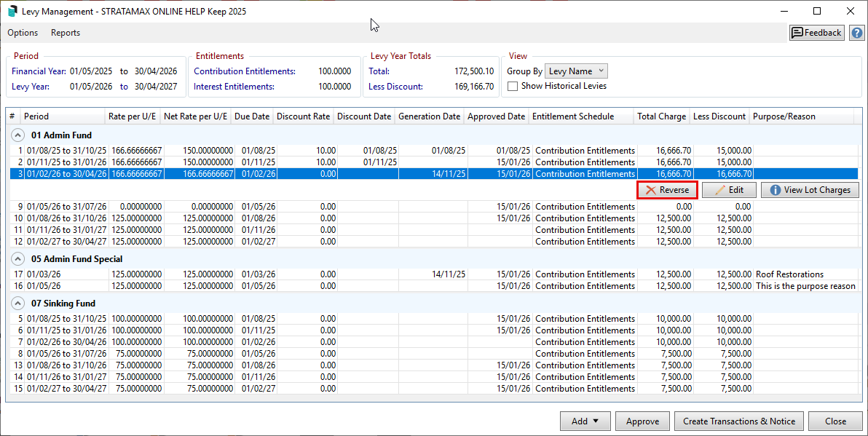The image size is (868, 436).
Task: Click the Total Charge column header
Action: [661, 116]
